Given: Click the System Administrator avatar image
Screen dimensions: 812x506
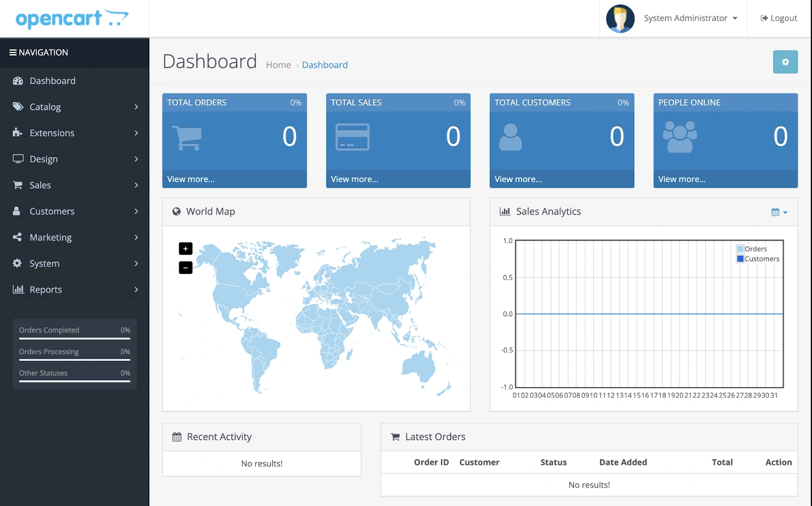Looking at the screenshot, I should [x=620, y=19].
